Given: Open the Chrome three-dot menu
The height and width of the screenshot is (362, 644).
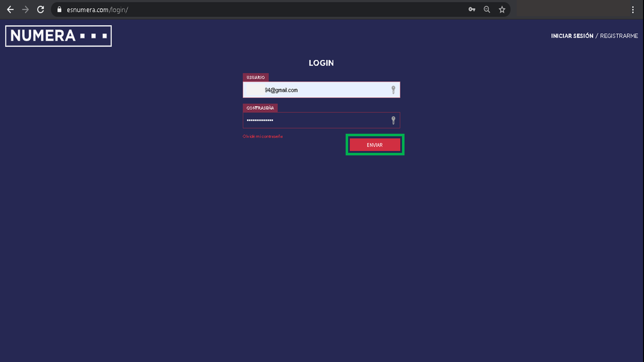Looking at the screenshot, I should click(x=633, y=10).
